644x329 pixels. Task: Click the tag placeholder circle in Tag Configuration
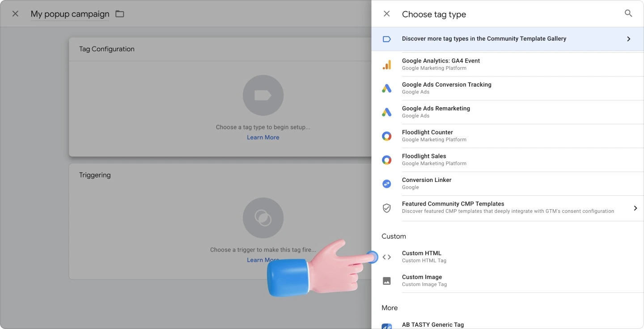(x=263, y=95)
